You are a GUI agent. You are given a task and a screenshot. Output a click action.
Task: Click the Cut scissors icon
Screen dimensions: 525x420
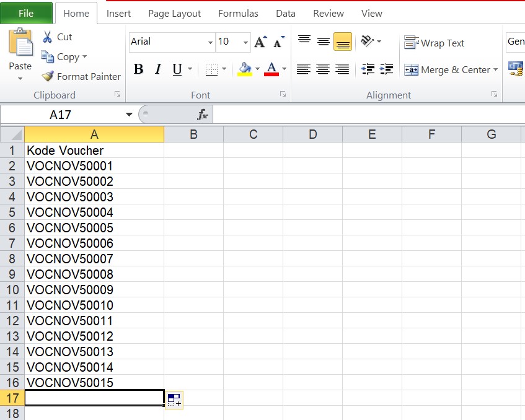[x=47, y=37]
